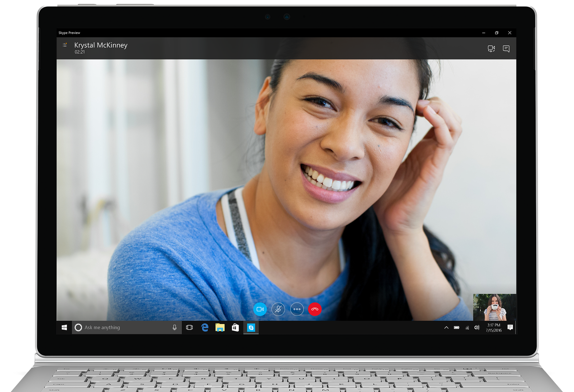Click the contact name Krystal McKinney
This screenshot has height=392, width=574.
coord(101,45)
